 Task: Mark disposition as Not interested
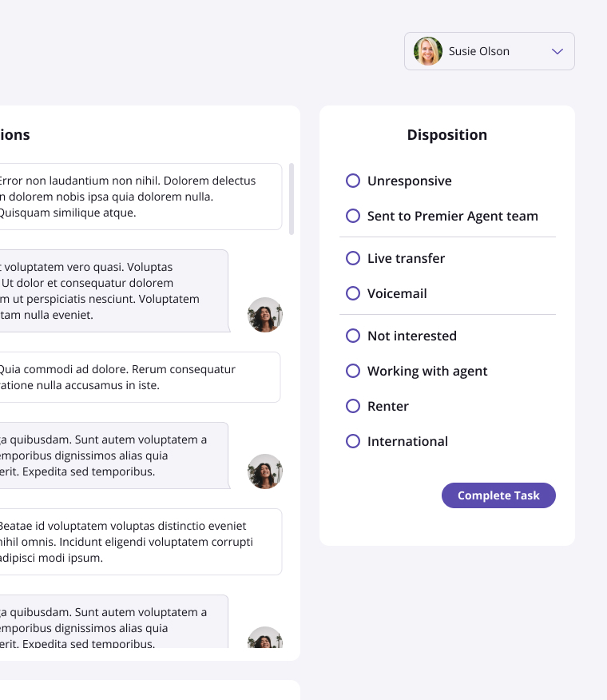(x=353, y=336)
